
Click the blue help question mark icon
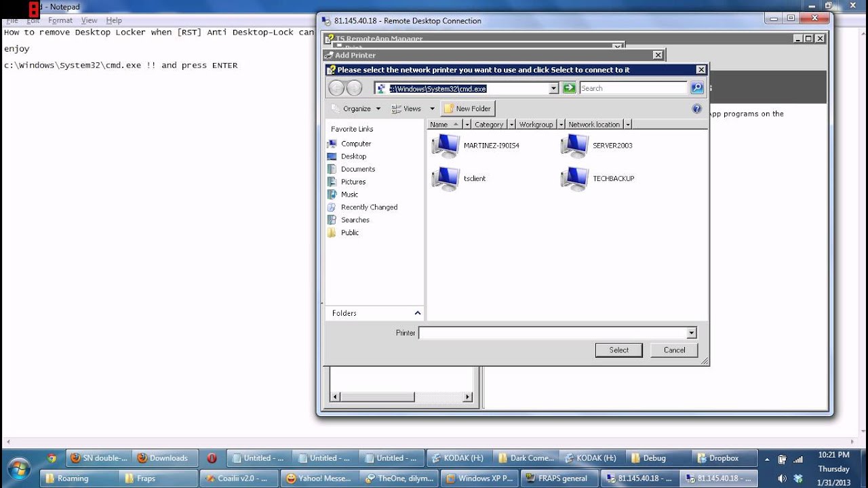click(696, 108)
